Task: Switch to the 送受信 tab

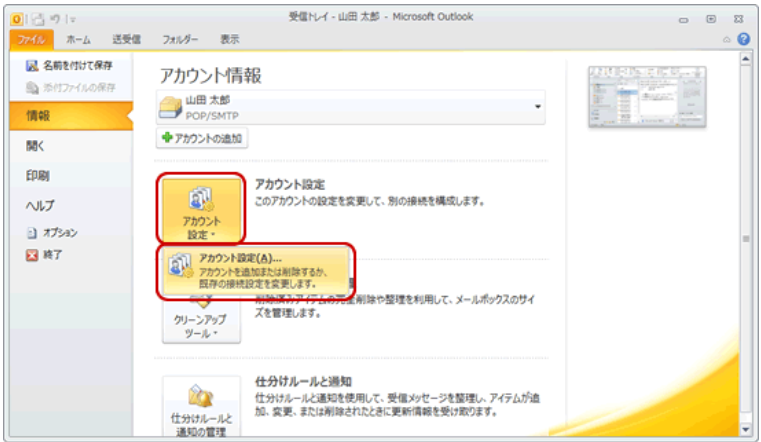Action: tap(127, 39)
